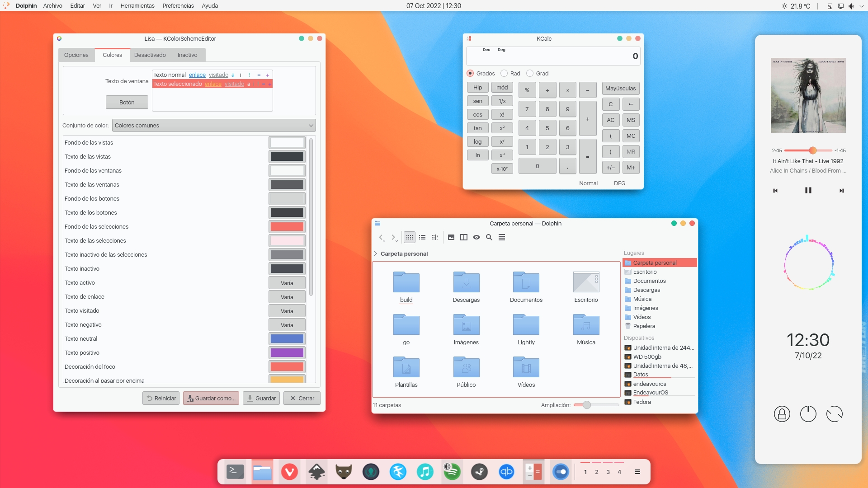
Task: Switch Dolphin to detailed list view
Action: click(422, 237)
